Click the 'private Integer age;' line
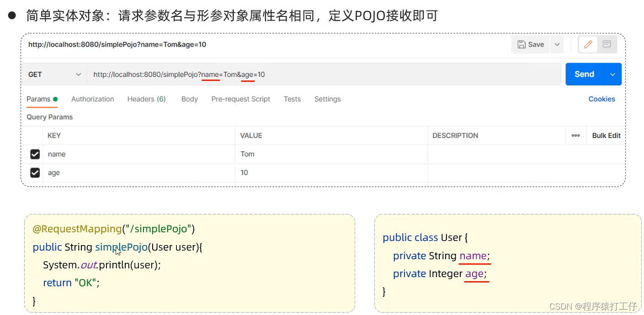 [x=440, y=273]
